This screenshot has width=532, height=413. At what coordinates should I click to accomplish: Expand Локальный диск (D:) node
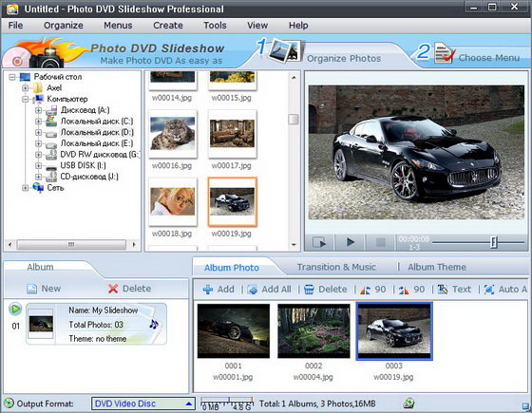coord(38,133)
